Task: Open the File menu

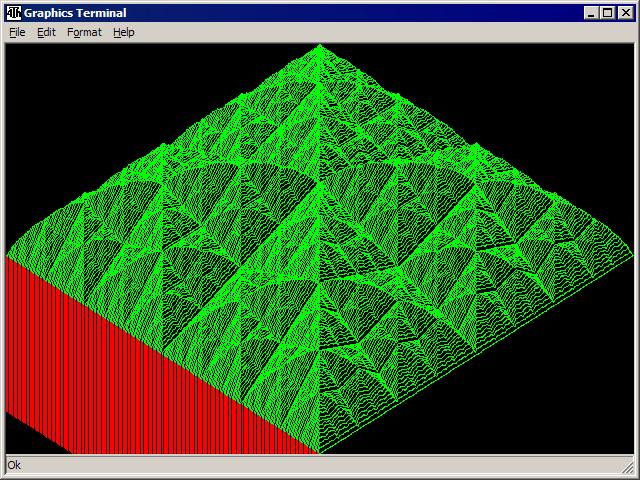Action: coord(17,32)
